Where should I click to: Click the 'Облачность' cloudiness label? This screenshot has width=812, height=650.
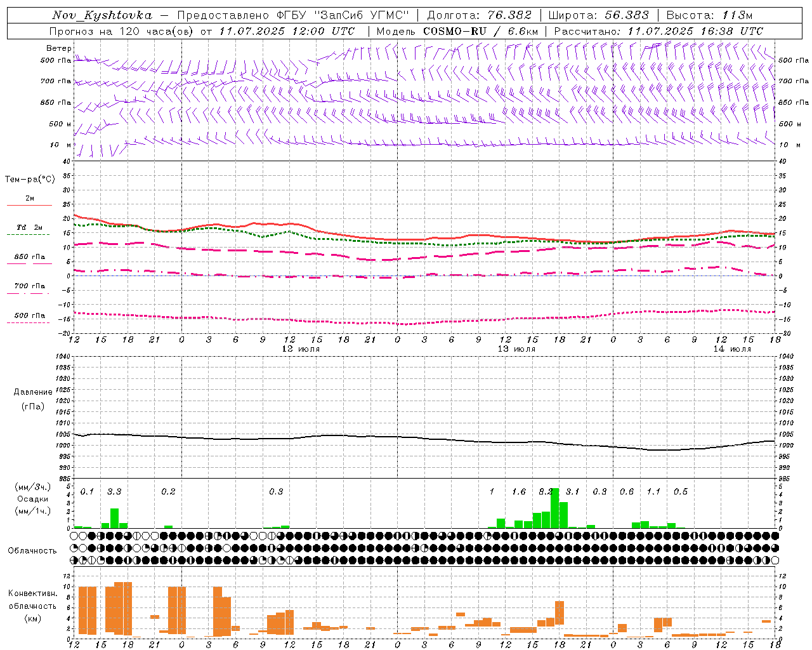pos(32,551)
